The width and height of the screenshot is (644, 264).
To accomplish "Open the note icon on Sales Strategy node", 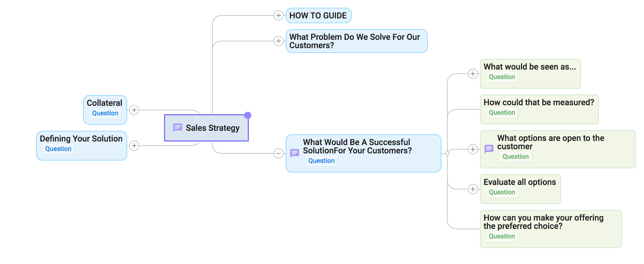I will [178, 128].
